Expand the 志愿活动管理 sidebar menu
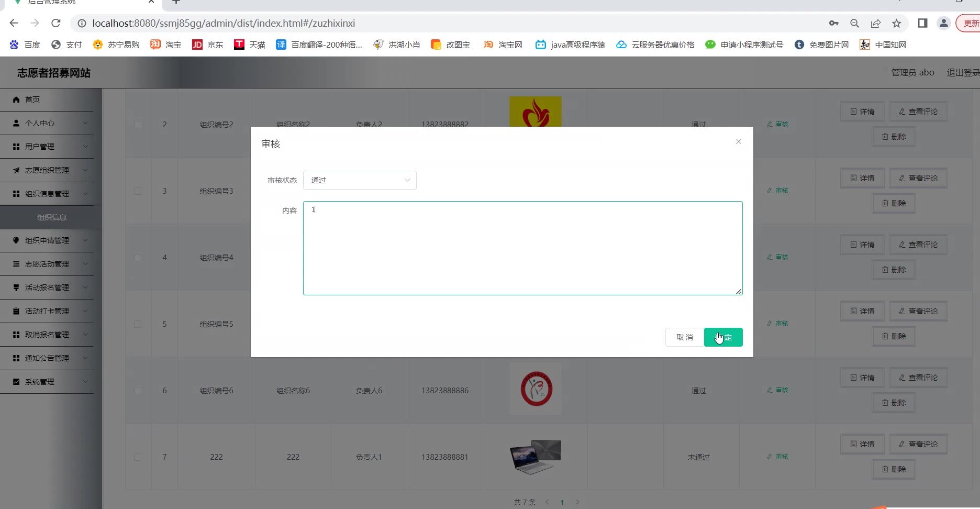 47,264
